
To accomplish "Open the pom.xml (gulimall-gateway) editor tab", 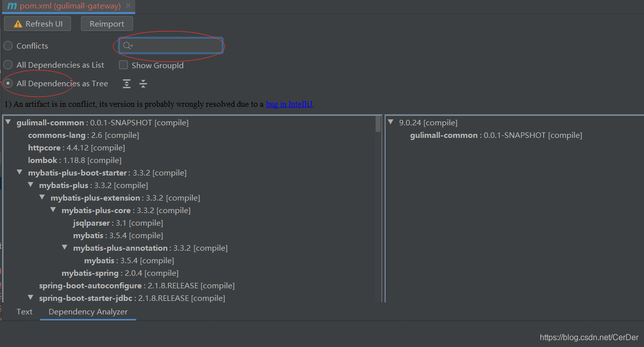I will (x=68, y=7).
